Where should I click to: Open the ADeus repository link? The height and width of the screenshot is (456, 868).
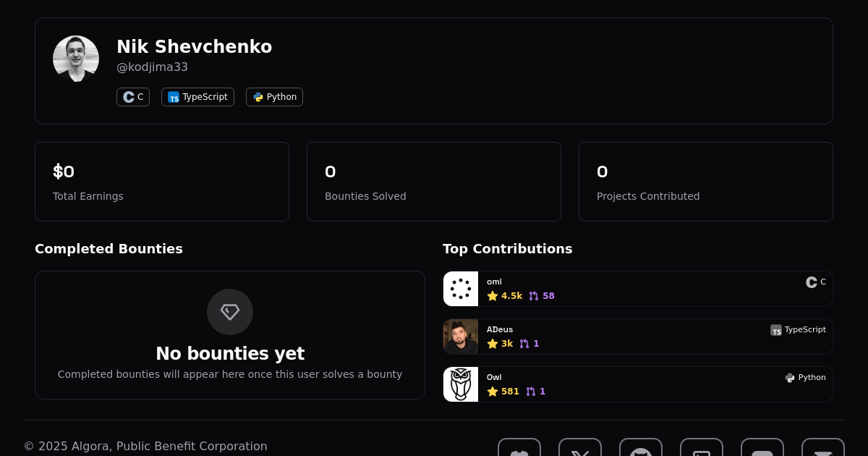point(500,330)
